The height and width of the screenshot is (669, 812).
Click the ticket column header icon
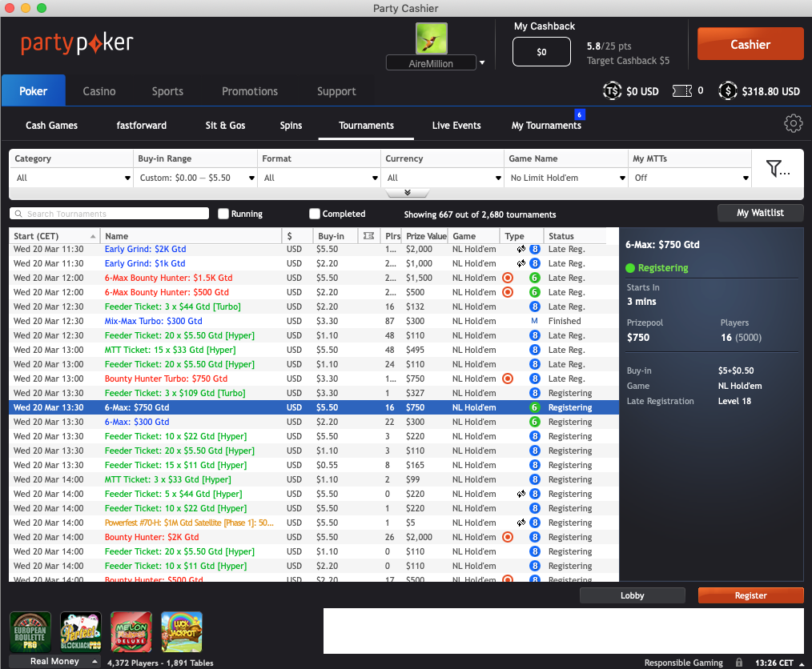[368, 236]
